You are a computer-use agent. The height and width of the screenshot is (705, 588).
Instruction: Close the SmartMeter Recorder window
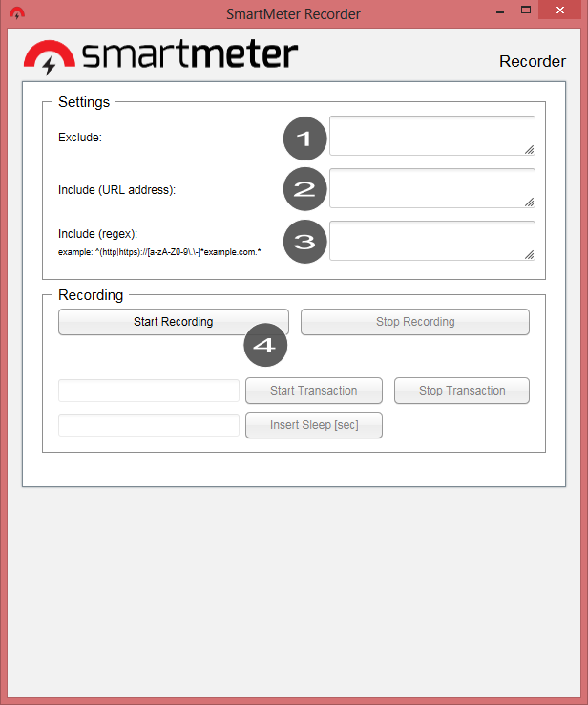(x=559, y=10)
